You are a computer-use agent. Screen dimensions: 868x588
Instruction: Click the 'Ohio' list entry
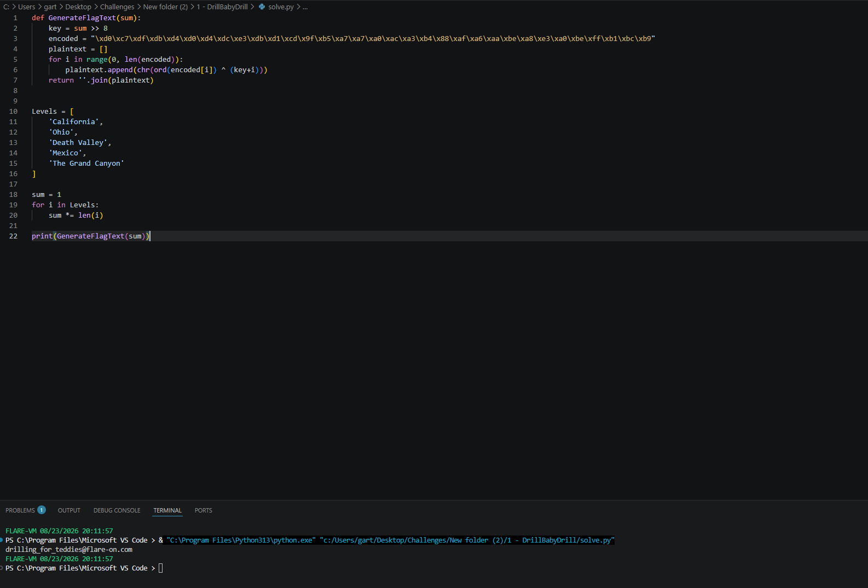pos(61,132)
